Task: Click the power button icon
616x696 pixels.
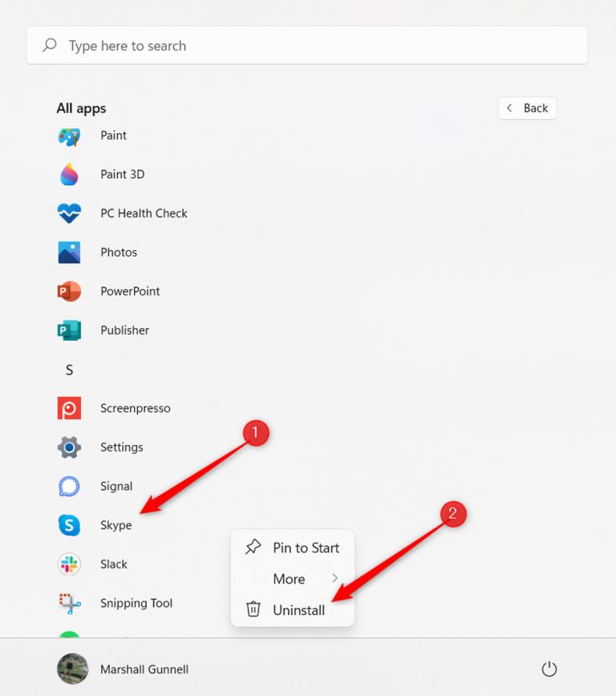Action: click(549, 669)
